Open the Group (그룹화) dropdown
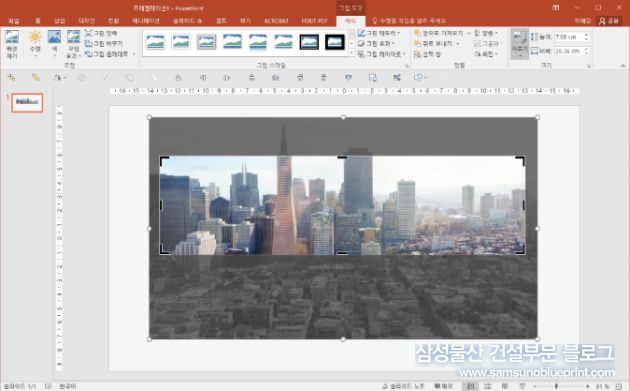Viewport: 630px width, 391px height. click(488, 43)
